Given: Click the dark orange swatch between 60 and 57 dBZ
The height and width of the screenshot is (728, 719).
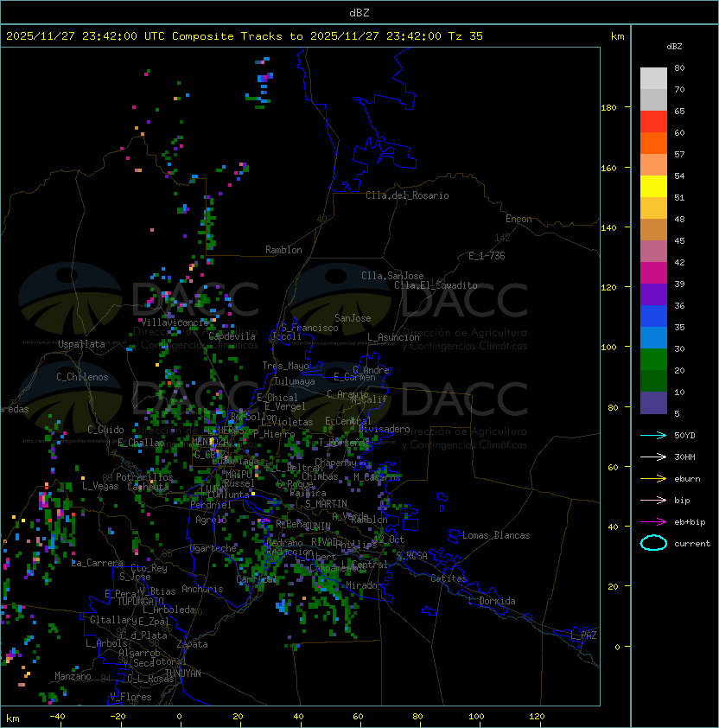Looking at the screenshot, I should 653,144.
